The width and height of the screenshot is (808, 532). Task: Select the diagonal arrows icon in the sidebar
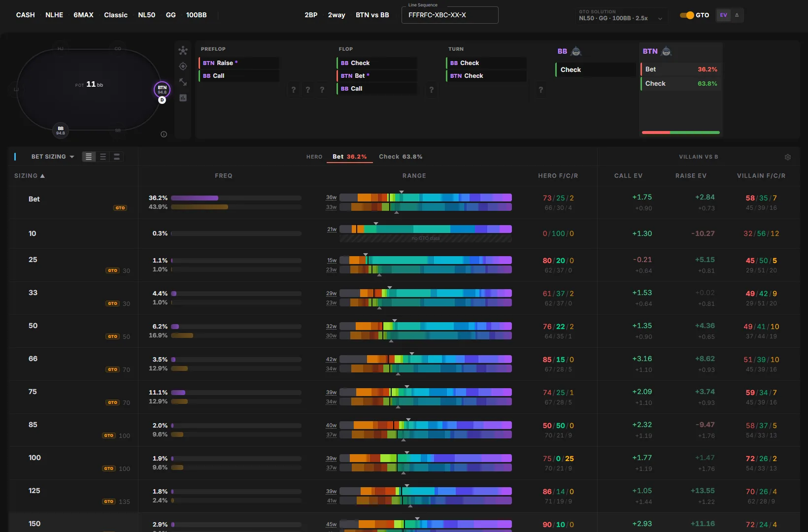(x=183, y=82)
